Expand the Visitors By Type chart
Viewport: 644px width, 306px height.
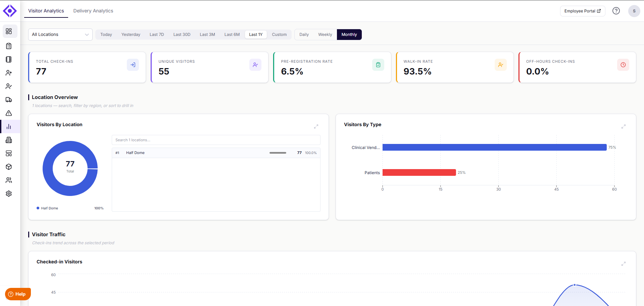click(x=624, y=126)
